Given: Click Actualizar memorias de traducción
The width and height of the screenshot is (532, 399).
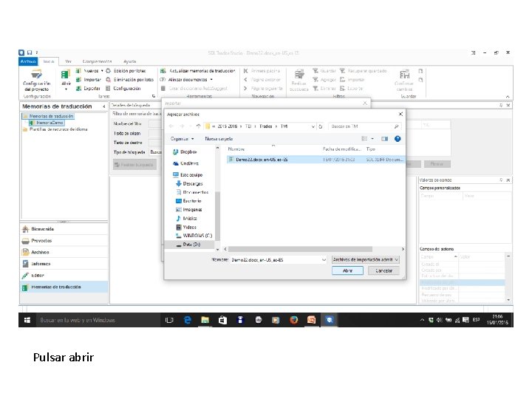Looking at the screenshot, I should [198, 71].
